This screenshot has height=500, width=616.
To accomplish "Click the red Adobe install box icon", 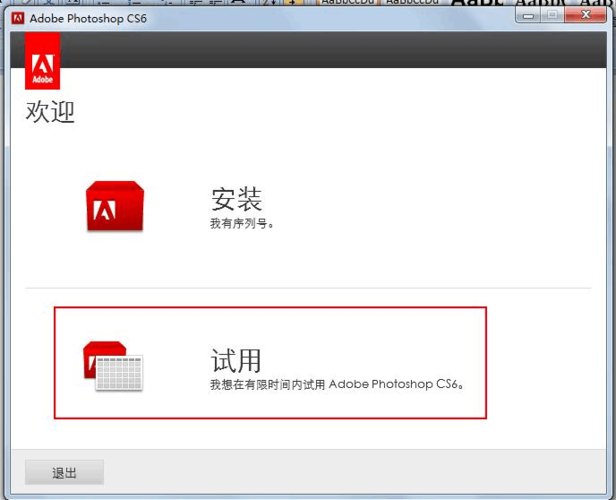I will click(x=115, y=206).
